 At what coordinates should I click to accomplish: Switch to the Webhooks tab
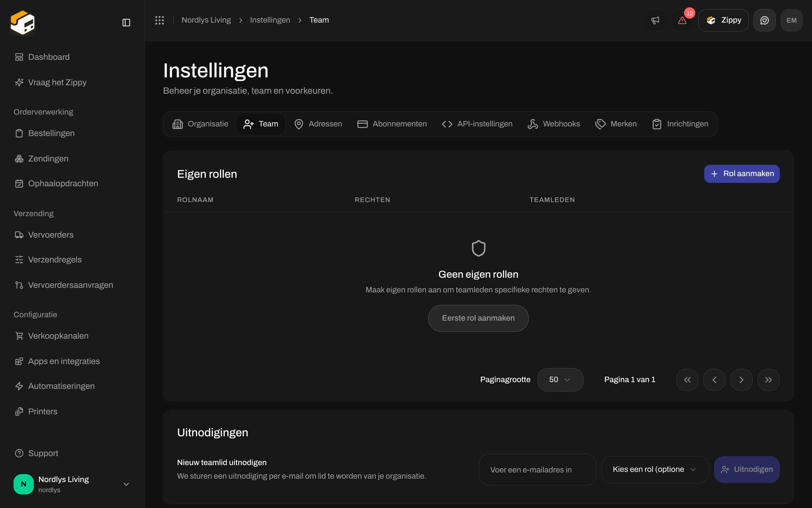[554, 124]
